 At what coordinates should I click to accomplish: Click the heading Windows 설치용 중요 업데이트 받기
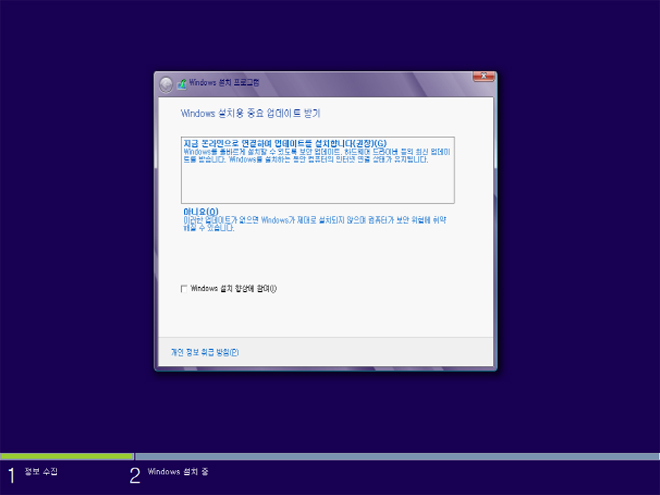(250, 113)
